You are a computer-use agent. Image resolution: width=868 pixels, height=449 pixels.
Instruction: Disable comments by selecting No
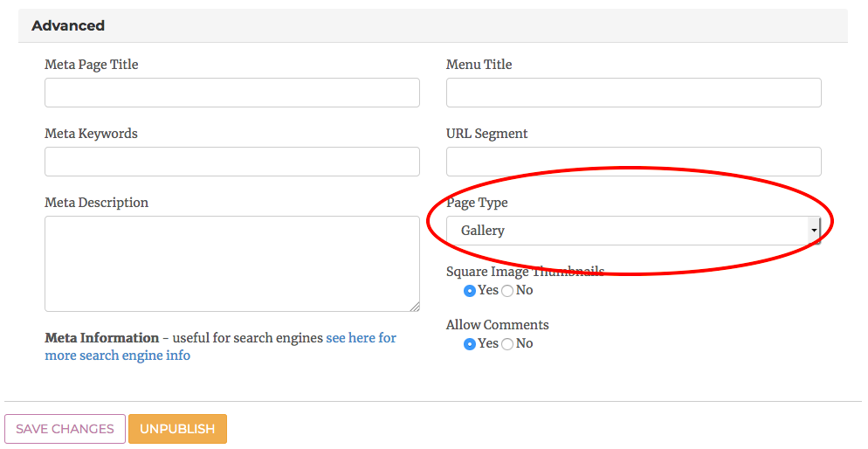[507, 344]
